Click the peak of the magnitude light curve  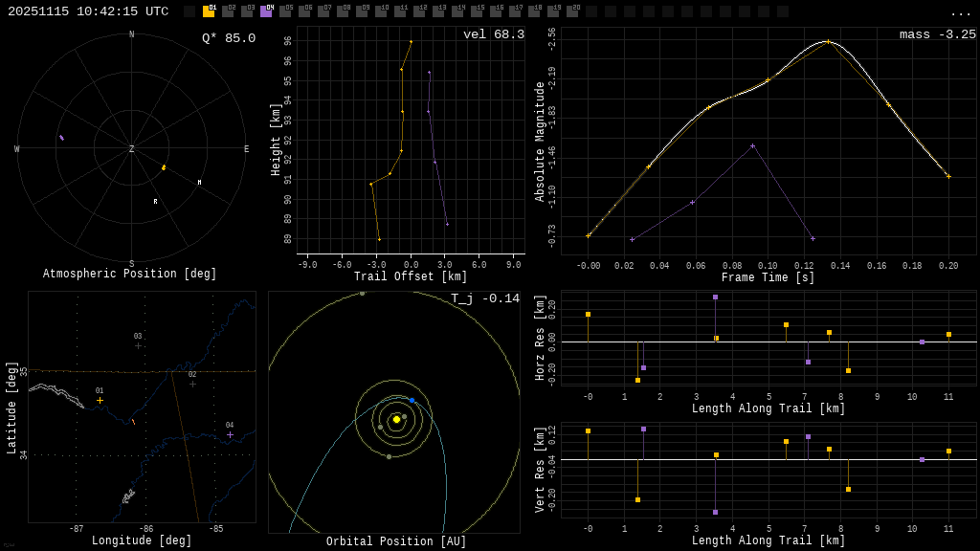[828, 41]
